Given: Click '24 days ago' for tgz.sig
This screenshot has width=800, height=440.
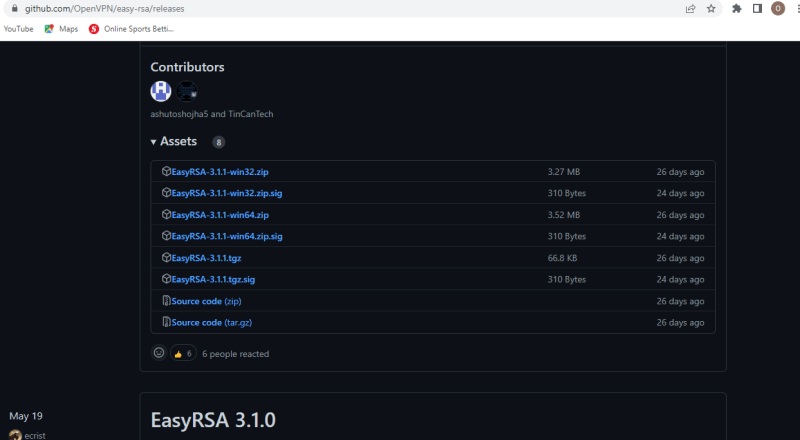Looking at the screenshot, I should coord(680,280).
